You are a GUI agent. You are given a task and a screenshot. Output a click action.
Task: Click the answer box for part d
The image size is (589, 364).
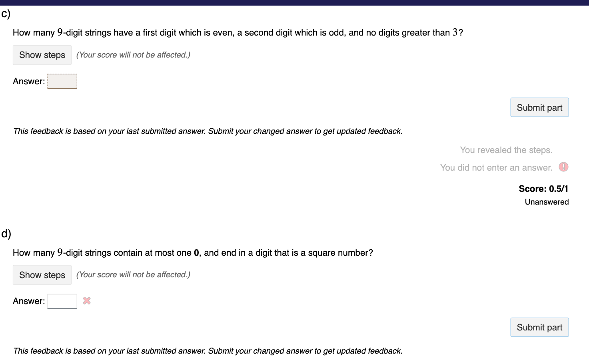(x=62, y=301)
